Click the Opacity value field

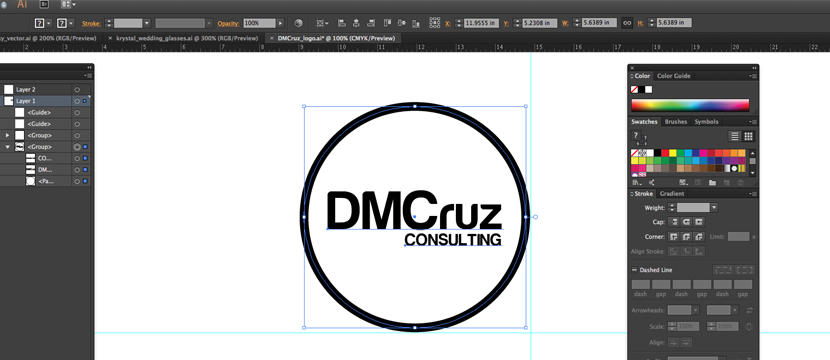click(x=259, y=23)
